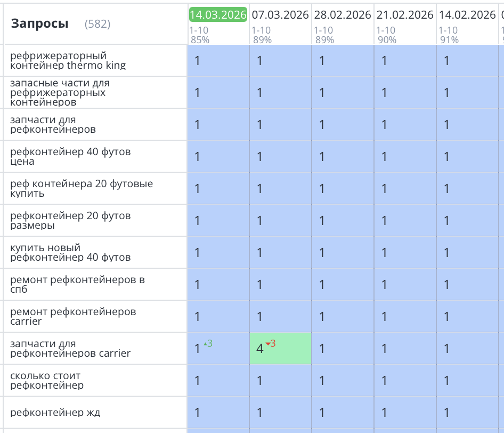This screenshot has height=433, width=504.
Task: Click 28.02.2026 position cell for 'рефконтейнер 20 футов размеры'
Action: (343, 221)
